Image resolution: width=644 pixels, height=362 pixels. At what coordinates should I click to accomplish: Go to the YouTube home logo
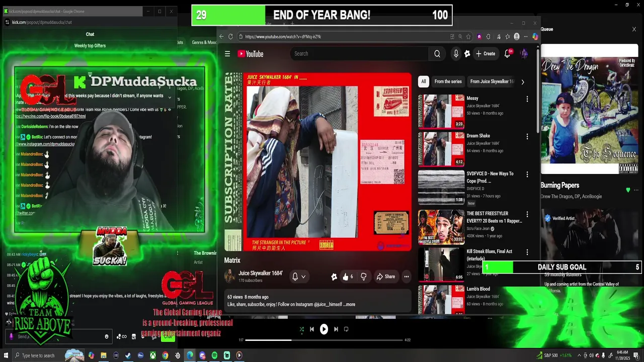pos(251,54)
